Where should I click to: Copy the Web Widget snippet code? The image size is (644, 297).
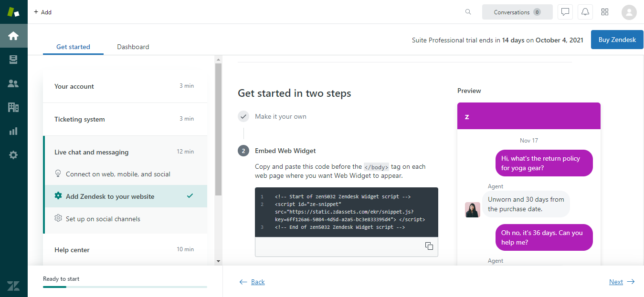pos(429,246)
